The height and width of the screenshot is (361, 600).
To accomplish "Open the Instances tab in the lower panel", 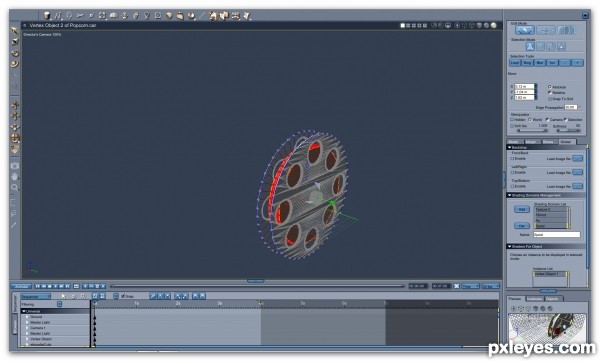I will 534,299.
